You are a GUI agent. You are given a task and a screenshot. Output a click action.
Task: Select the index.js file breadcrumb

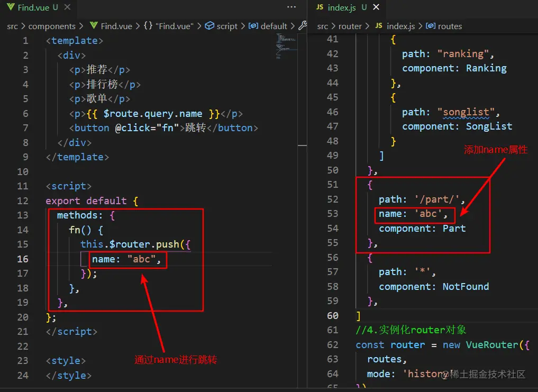400,26
